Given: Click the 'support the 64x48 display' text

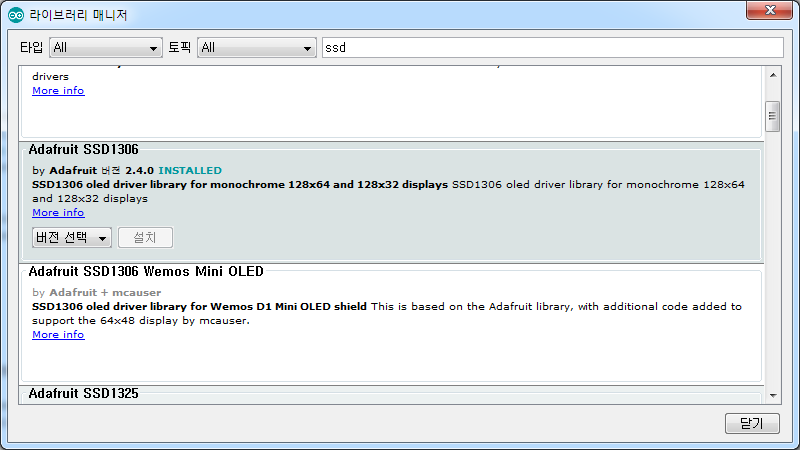Looking at the screenshot, I should [x=106, y=320].
